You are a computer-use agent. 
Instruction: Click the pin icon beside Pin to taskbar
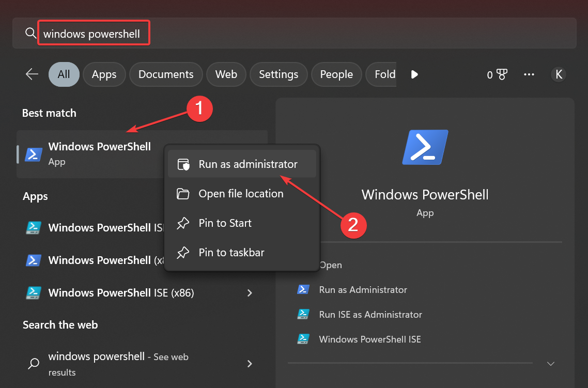[x=183, y=253]
